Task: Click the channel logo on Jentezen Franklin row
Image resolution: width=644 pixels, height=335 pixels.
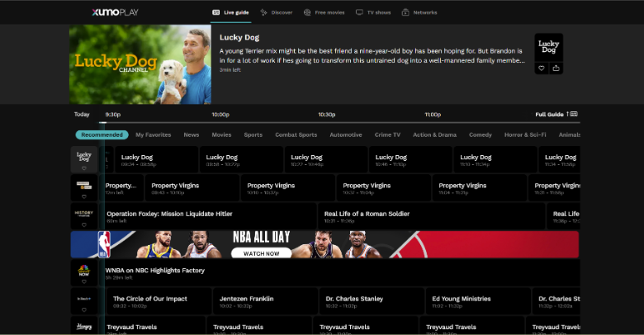Action: 83,299
